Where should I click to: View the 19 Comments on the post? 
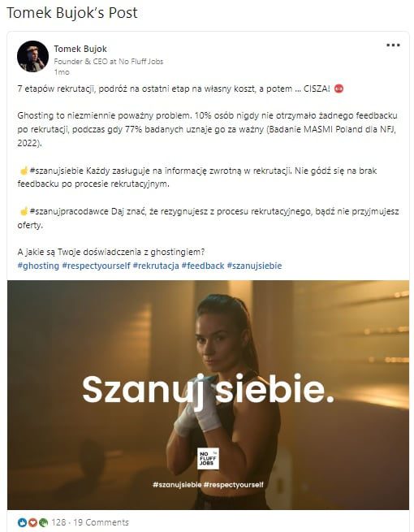101,522
